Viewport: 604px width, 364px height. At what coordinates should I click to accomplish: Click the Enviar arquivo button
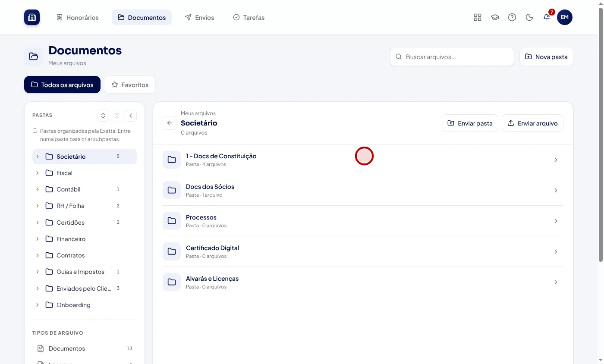532,123
